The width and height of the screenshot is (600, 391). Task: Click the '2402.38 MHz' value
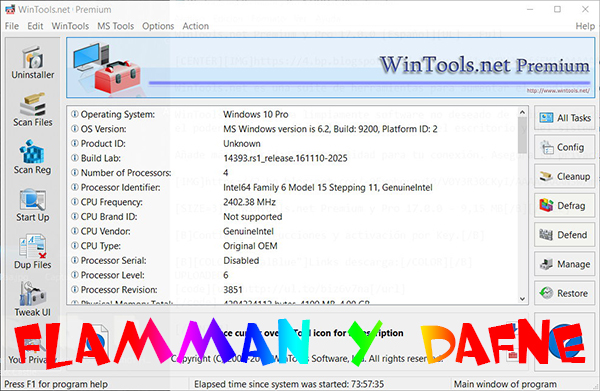[x=249, y=202]
